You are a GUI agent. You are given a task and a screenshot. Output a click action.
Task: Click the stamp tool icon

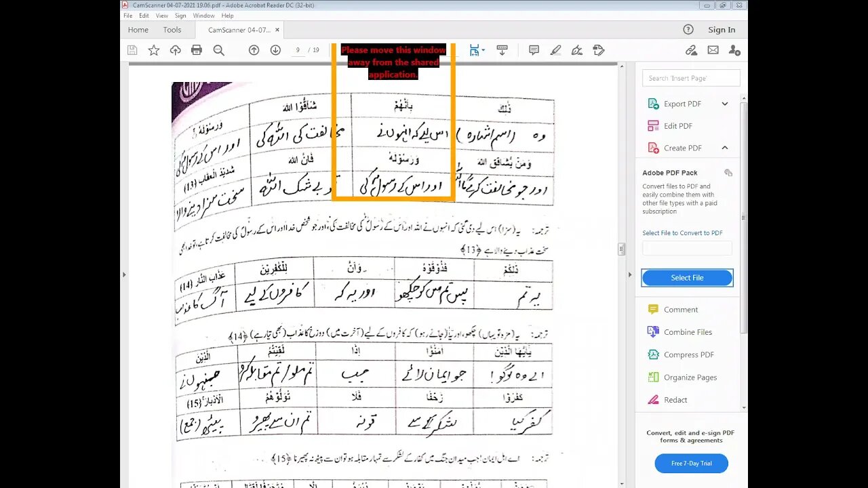[598, 50]
